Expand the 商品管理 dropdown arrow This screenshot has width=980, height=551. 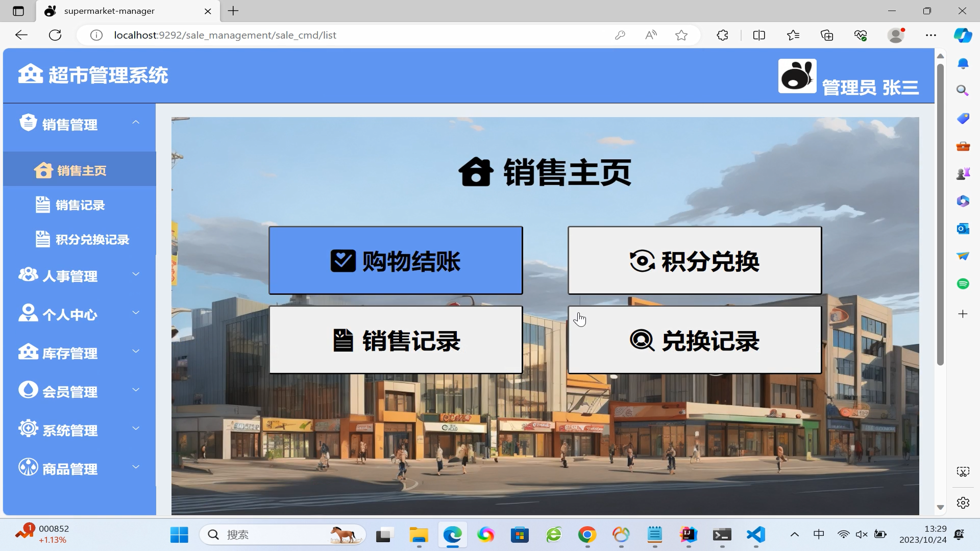[136, 467]
